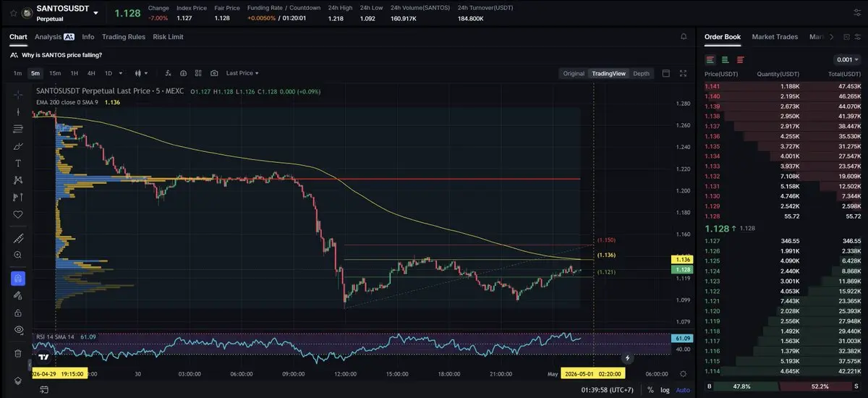Viewport: 868px width, 398px height.
Task: Select the trend line drawing tool
Action: click(18, 111)
